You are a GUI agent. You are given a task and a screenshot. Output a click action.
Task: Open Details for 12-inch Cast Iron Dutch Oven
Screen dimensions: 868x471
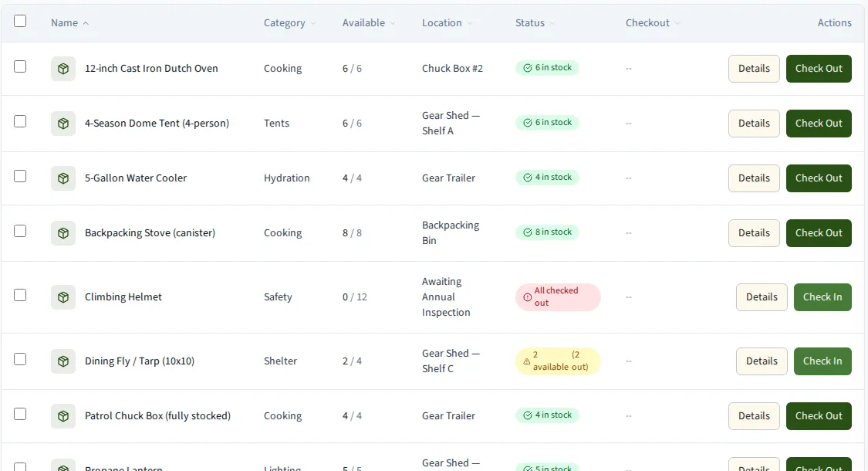click(754, 69)
